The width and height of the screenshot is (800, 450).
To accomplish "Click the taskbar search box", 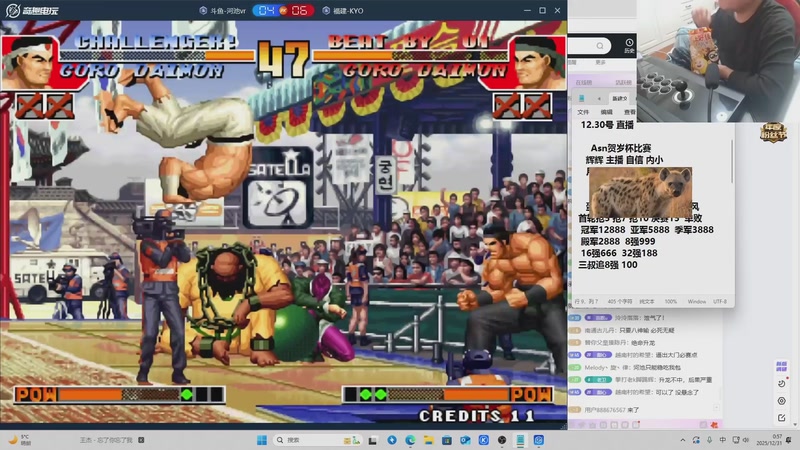I will (316, 440).
